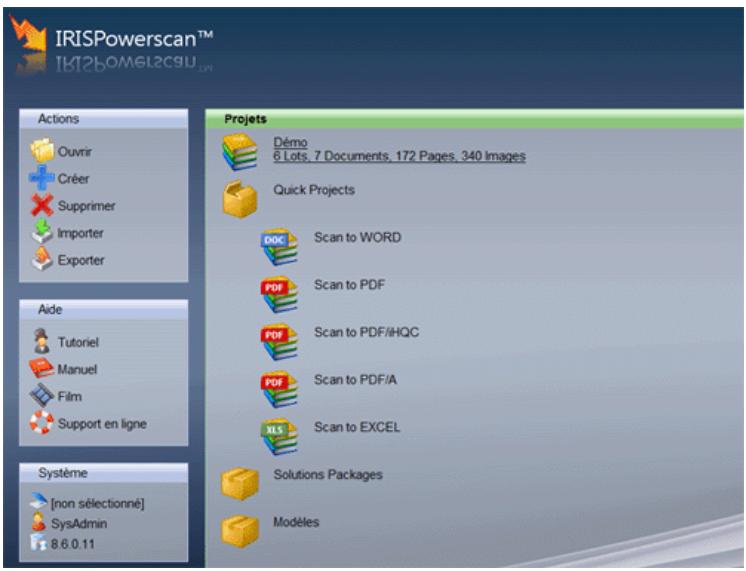Click the red book Manuel icon

click(41, 368)
